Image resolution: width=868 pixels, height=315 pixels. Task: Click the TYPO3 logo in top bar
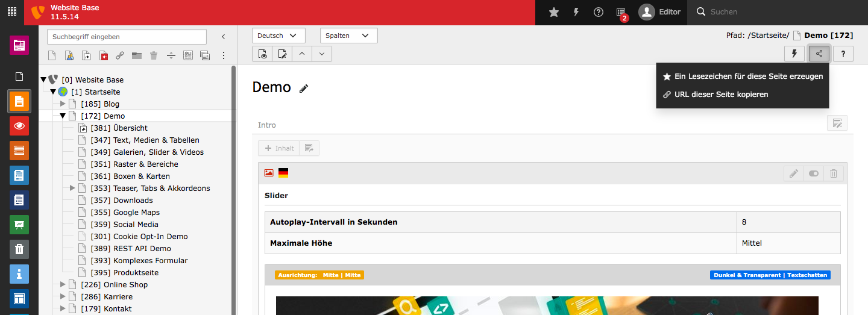[38, 12]
